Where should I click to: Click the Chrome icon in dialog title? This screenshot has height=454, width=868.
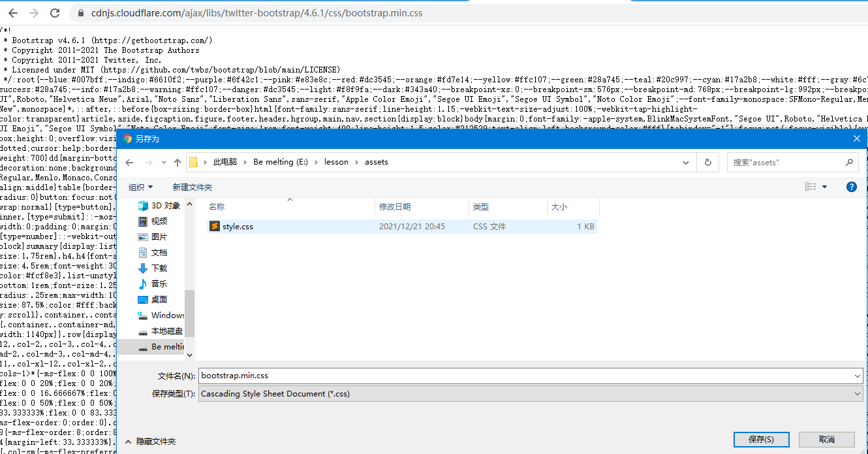click(x=128, y=139)
